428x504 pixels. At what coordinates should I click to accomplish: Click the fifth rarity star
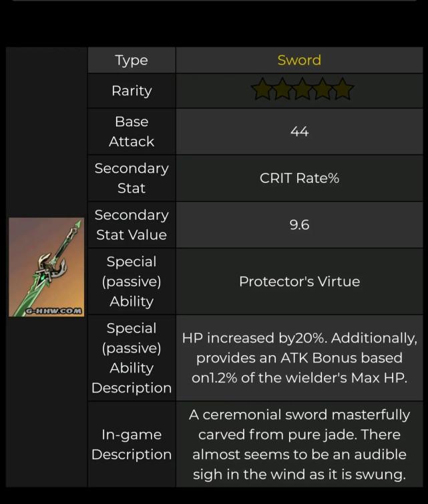point(343,89)
